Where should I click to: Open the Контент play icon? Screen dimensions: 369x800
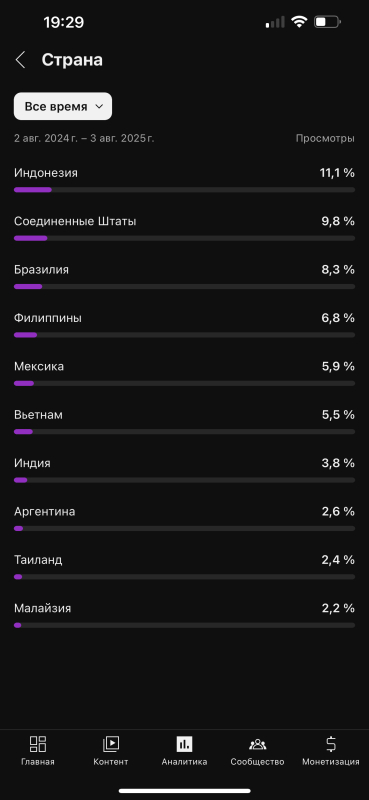click(x=111, y=744)
